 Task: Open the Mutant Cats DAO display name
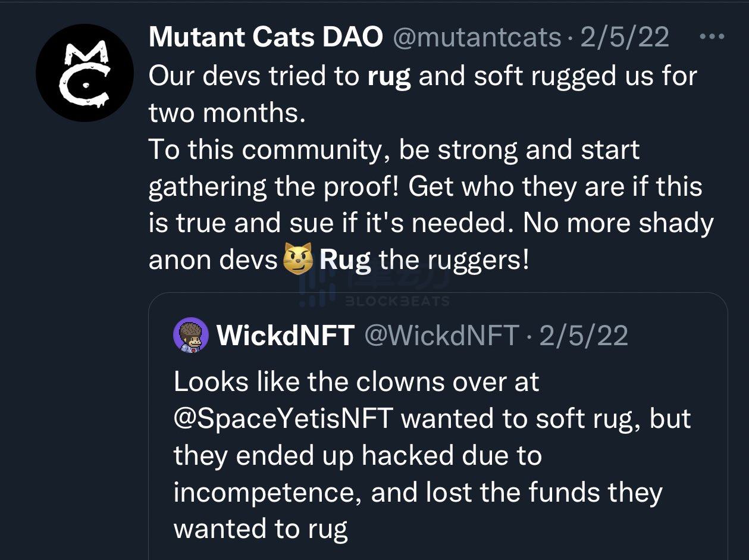click(266, 38)
